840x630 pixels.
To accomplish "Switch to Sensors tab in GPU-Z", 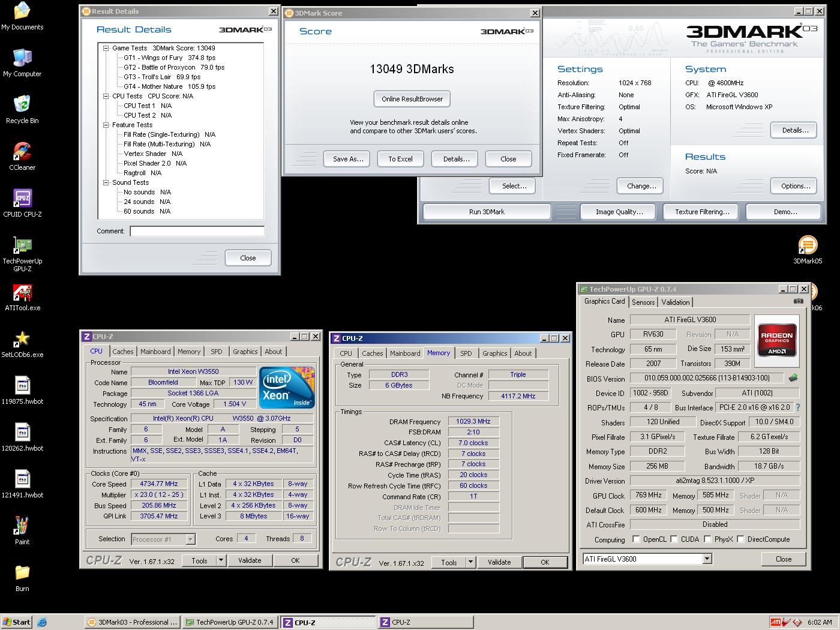I will coord(643,302).
